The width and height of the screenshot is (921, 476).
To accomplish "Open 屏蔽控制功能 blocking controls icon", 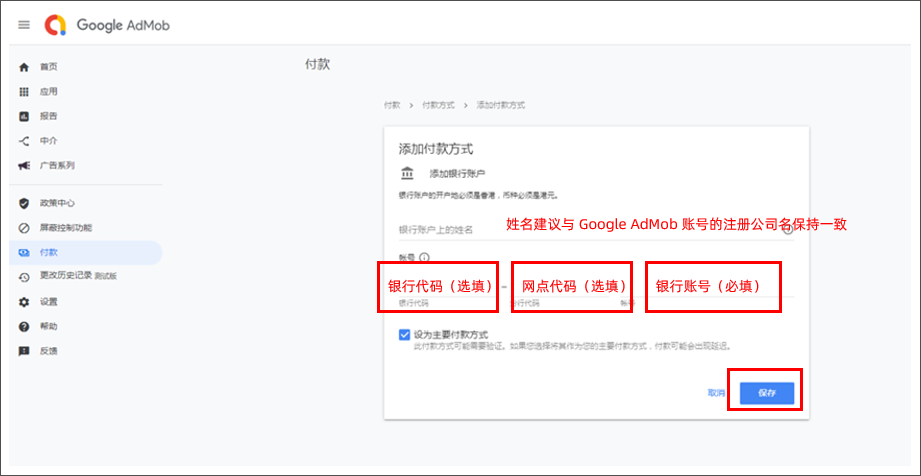I will coord(24,228).
